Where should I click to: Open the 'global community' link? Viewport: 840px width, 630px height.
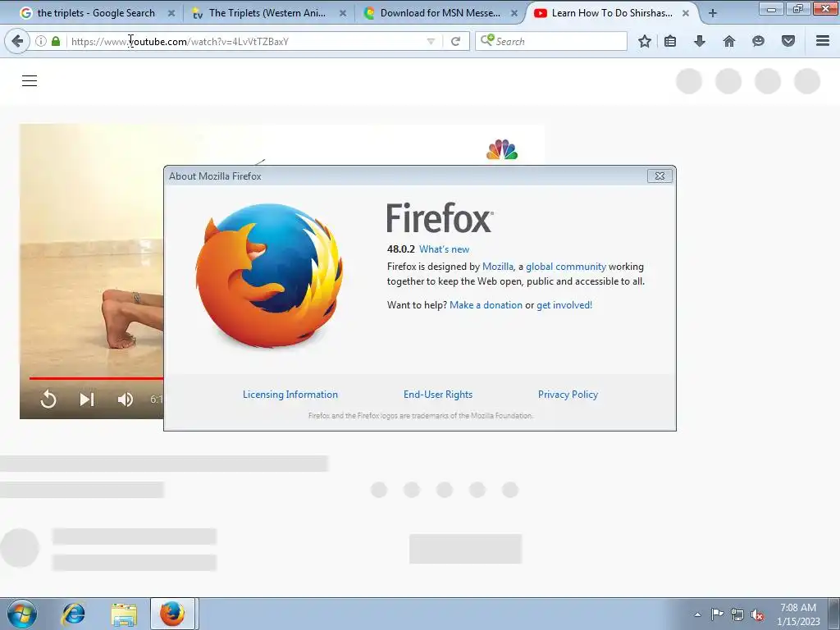pos(566,267)
